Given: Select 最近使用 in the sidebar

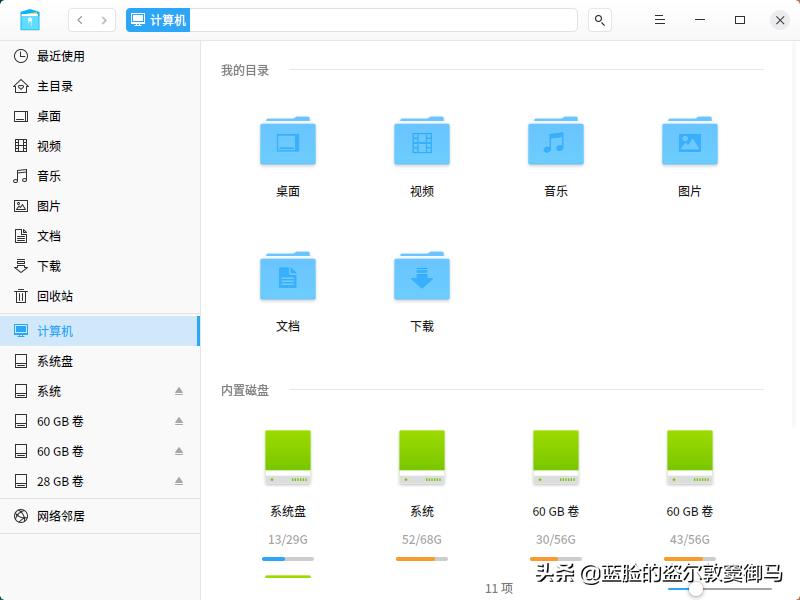Looking at the screenshot, I should [x=62, y=56].
